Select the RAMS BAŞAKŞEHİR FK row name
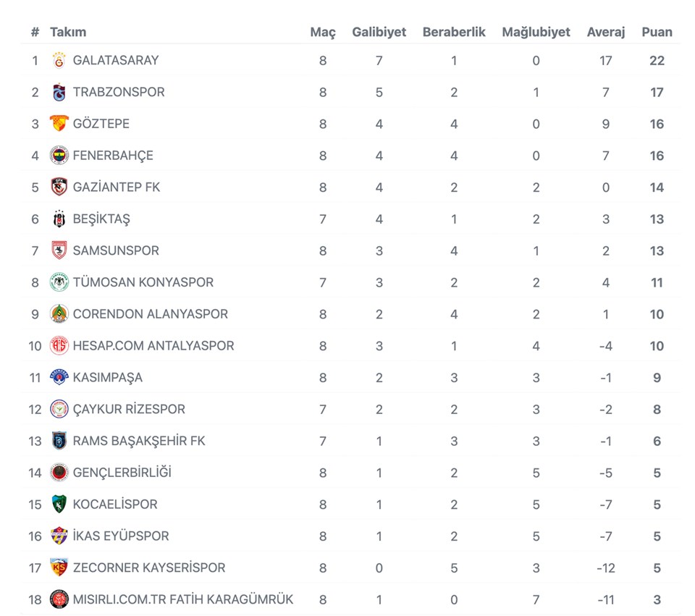 (x=139, y=441)
